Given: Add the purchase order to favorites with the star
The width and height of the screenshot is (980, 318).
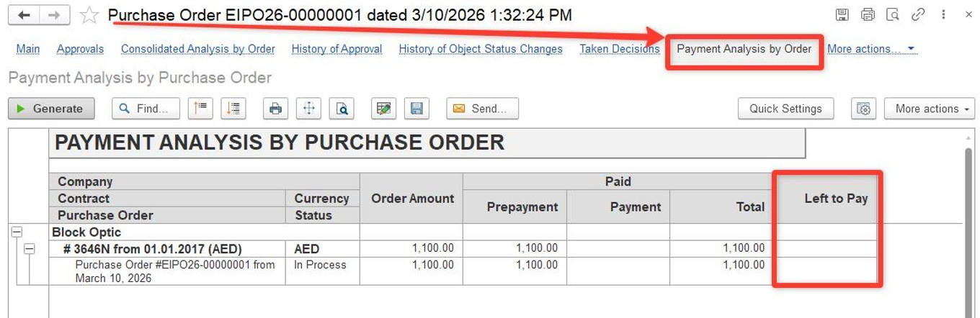Looking at the screenshot, I should [89, 15].
